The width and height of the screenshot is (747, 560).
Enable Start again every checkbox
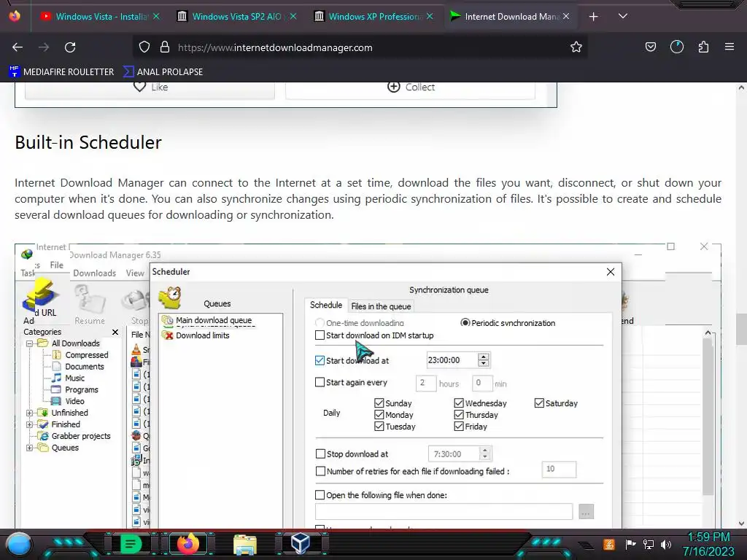point(320,382)
